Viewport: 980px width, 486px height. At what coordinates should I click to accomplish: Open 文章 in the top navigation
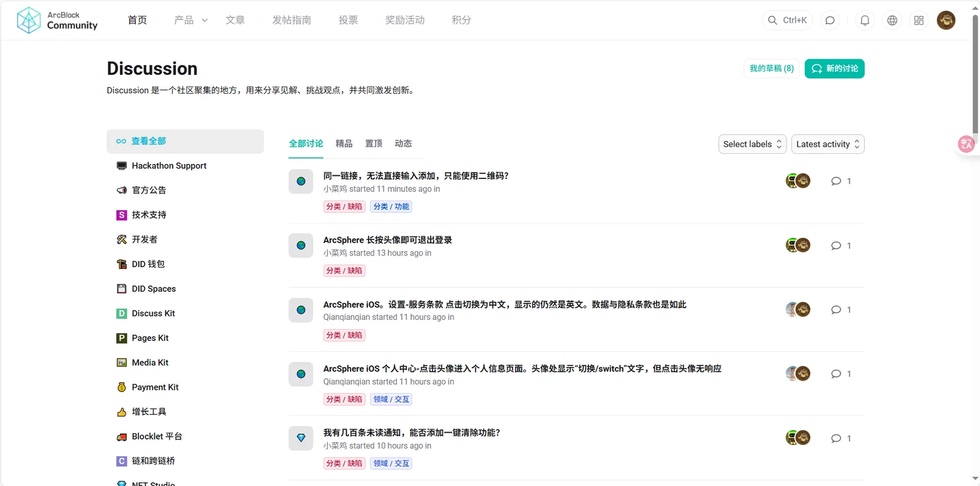click(235, 20)
